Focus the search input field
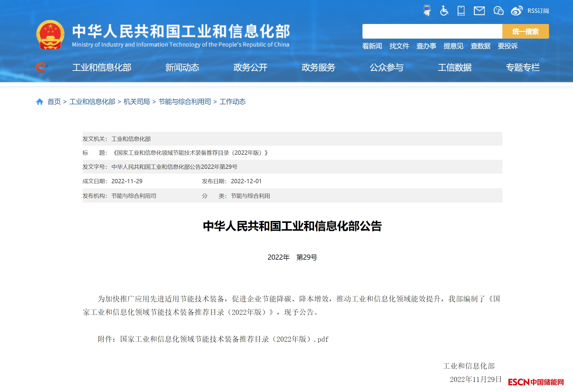Screen dimensions: 573x392 432,31
